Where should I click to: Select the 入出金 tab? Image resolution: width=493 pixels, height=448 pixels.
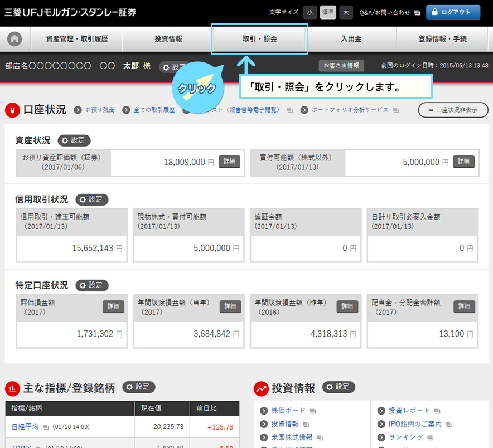tap(351, 39)
